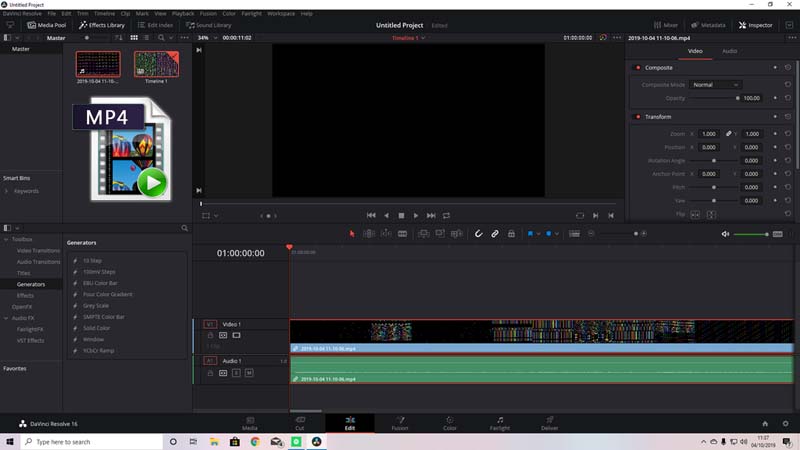Viewport: 800px width, 450px height.
Task: Open the Media Pool panel
Action: point(46,25)
